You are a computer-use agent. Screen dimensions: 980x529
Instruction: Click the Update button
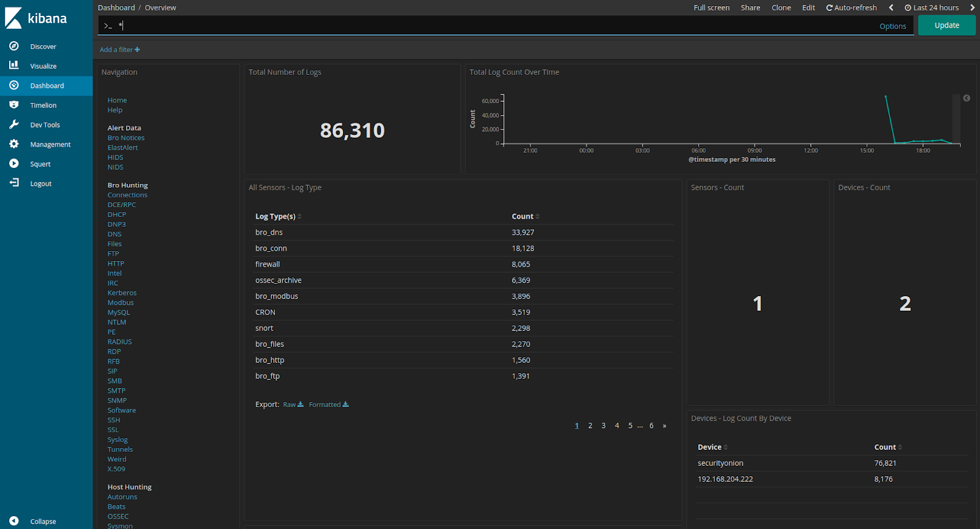coord(947,25)
